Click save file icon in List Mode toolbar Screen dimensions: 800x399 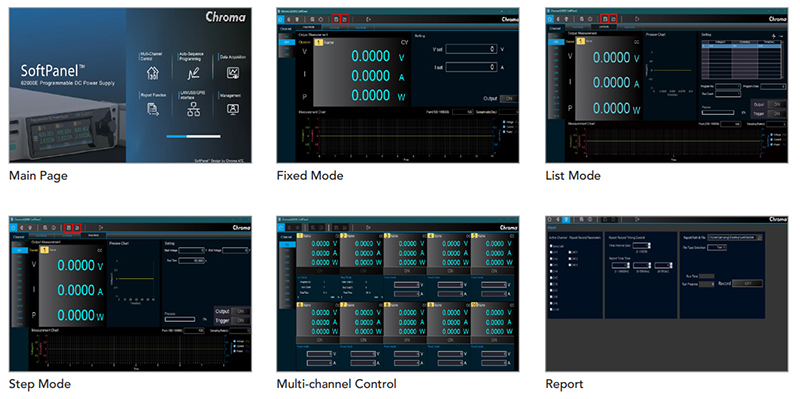coord(605,19)
